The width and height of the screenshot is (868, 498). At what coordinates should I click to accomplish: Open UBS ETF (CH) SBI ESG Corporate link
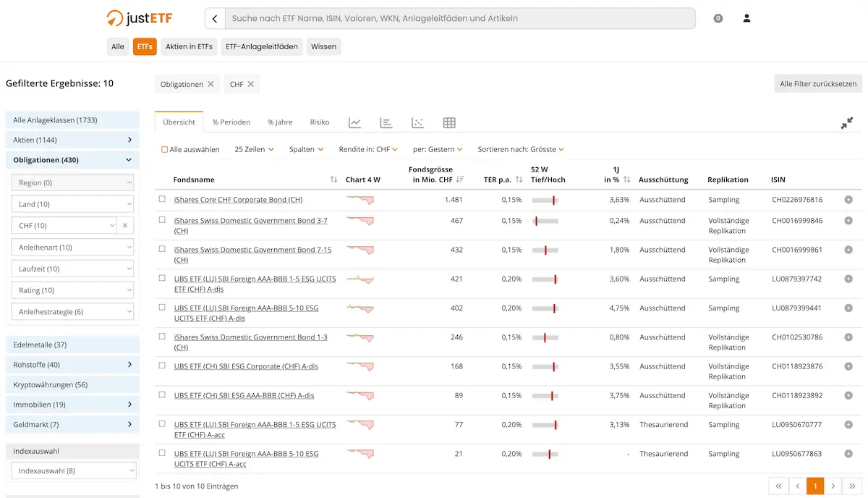click(x=246, y=366)
